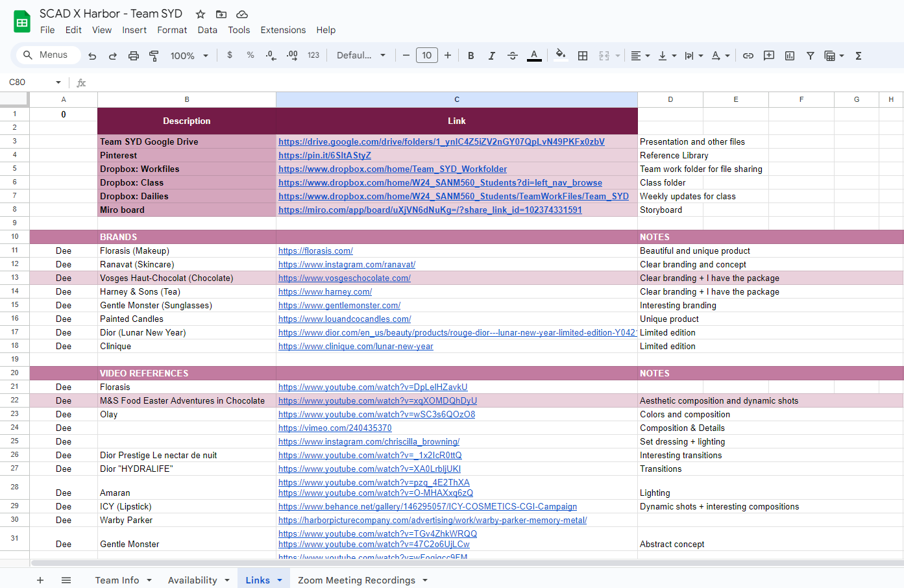Open the zoom level 100% dropdown
The image size is (904, 588).
189,56
